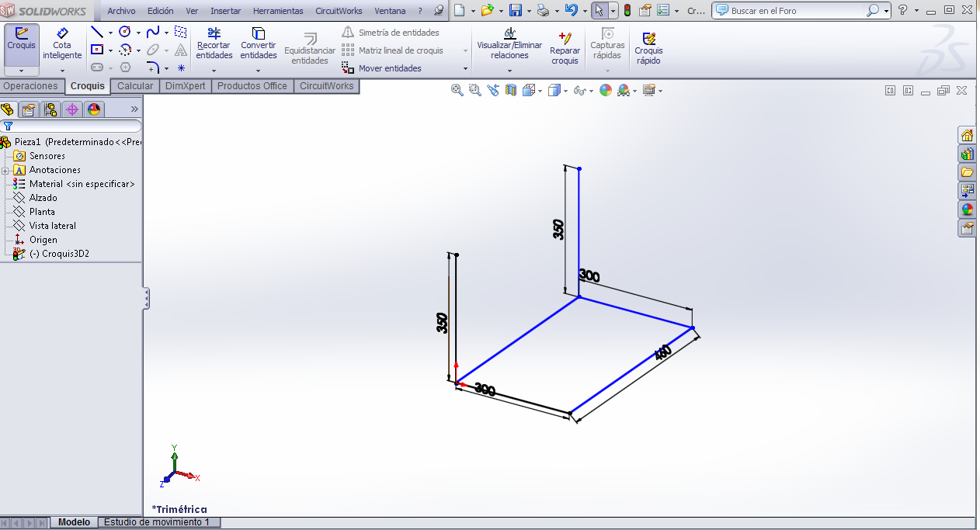Image resolution: width=980 pixels, height=530 pixels.
Task: Open dropdown arrow under Croquis button
Action: (x=21, y=71)
